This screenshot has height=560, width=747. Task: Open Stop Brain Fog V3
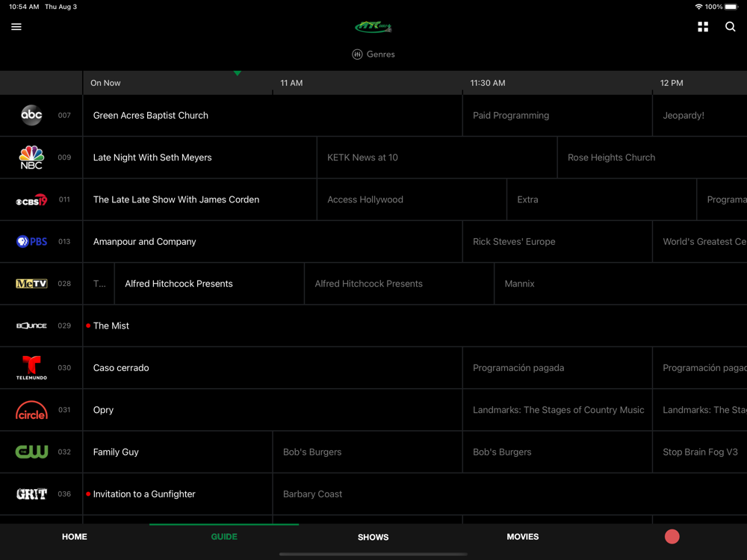[x=700, y=452]
